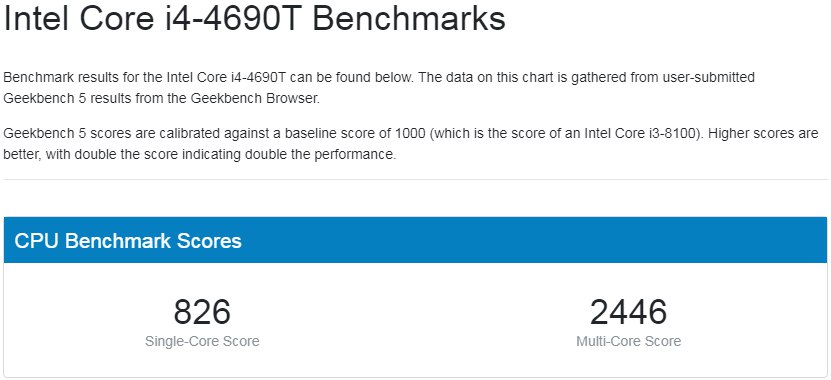831x380 pixels.
Task: Click the Higher scores are better sentence
Action: click(411, 144)
